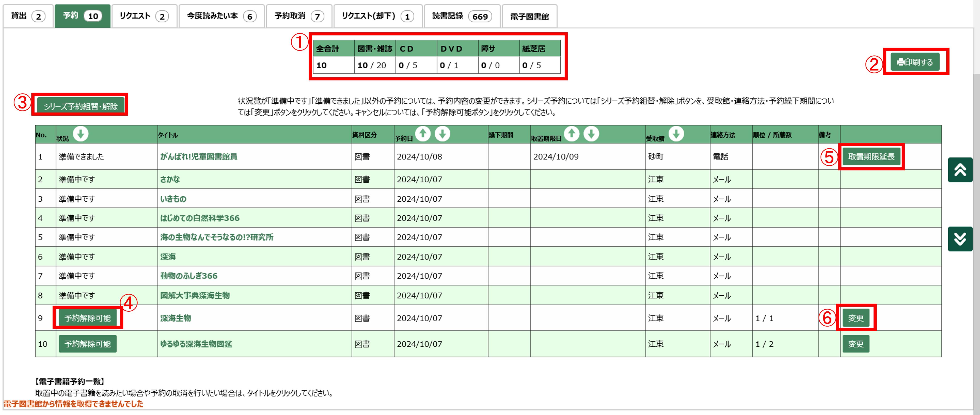Jump to page bottom with double-down chevron
980x415 pixels.
[x=960, y=239]
